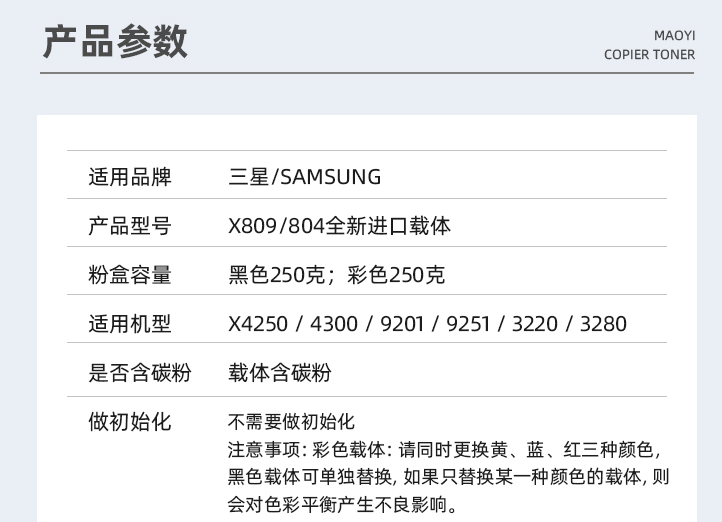
Task: Click the 适用品牌 row label
Action: [x=130, y=177]
